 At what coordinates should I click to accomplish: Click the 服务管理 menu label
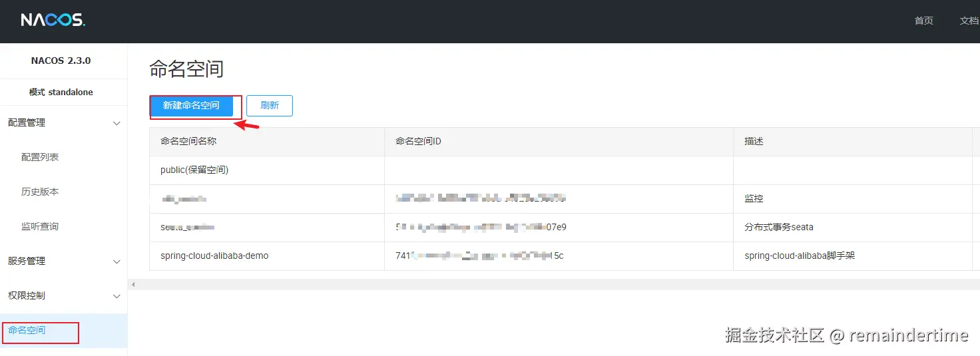[27, 261]
